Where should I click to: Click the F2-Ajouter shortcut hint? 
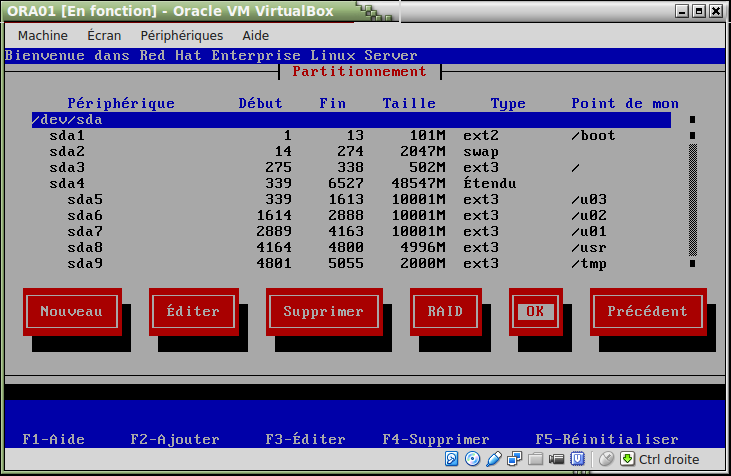175,439
